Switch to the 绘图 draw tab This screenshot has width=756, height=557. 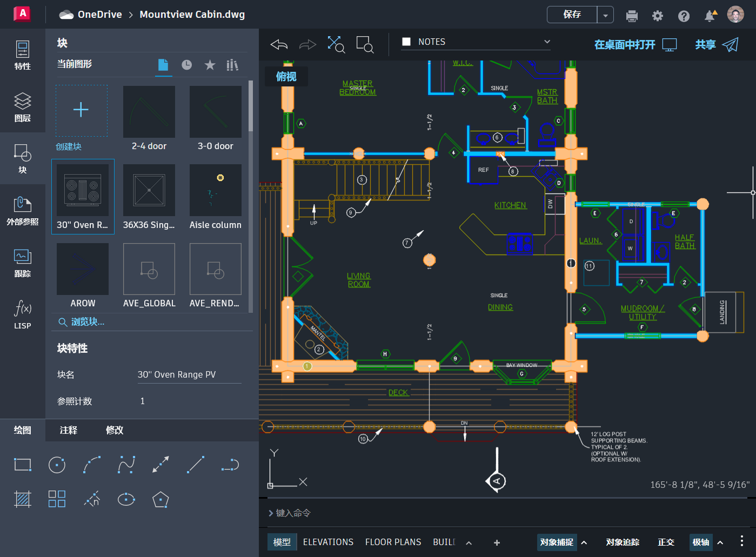pyautogui.click(x=23, y=430)
